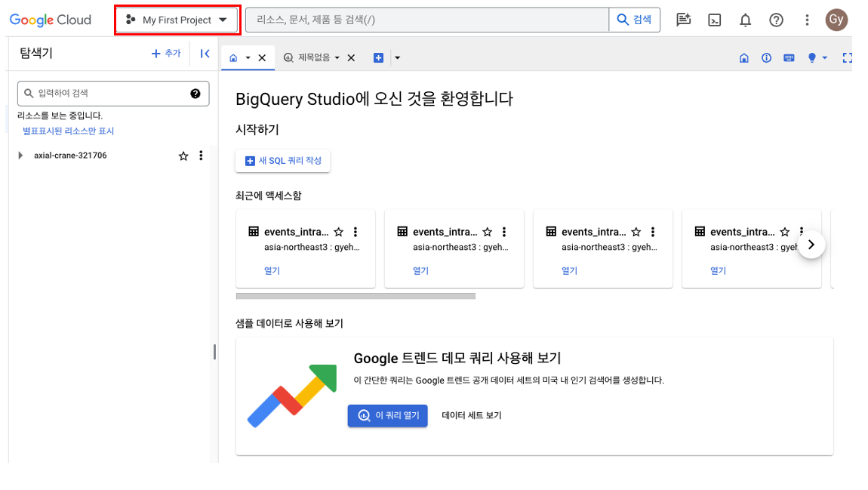Click 데이터 세트 보기 link
The image size is (868, 490).
pyautogui.click(x=472, y=415)
